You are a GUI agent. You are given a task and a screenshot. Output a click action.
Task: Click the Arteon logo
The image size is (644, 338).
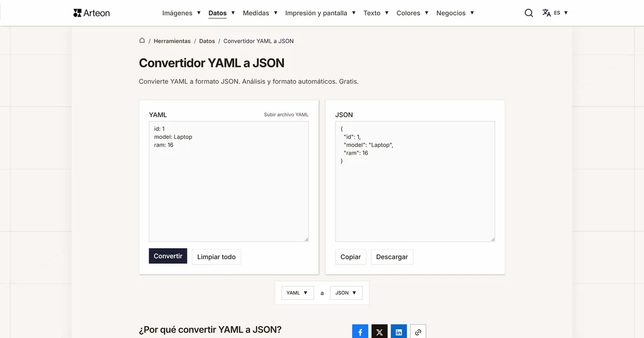[91, 13]
